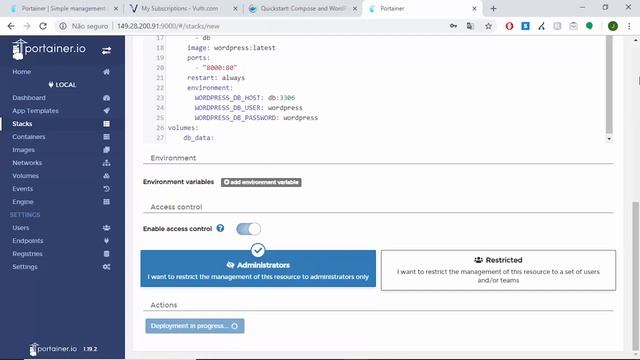The width and height of the screenshot is (640, 360).
Task: Open the App Templates rocket icon
Action: (106, 111)
